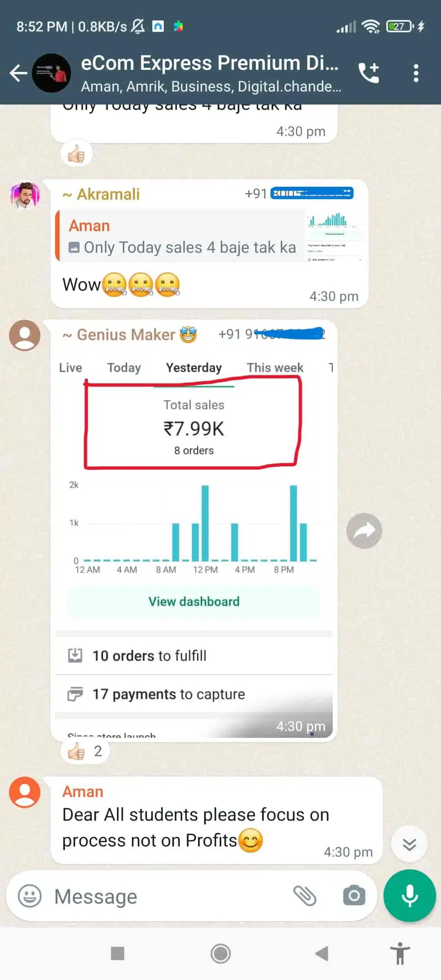The height and width of the screenshot is (980, 441).
Task: Open group info via eCom Express title
Action: (210, 63)
